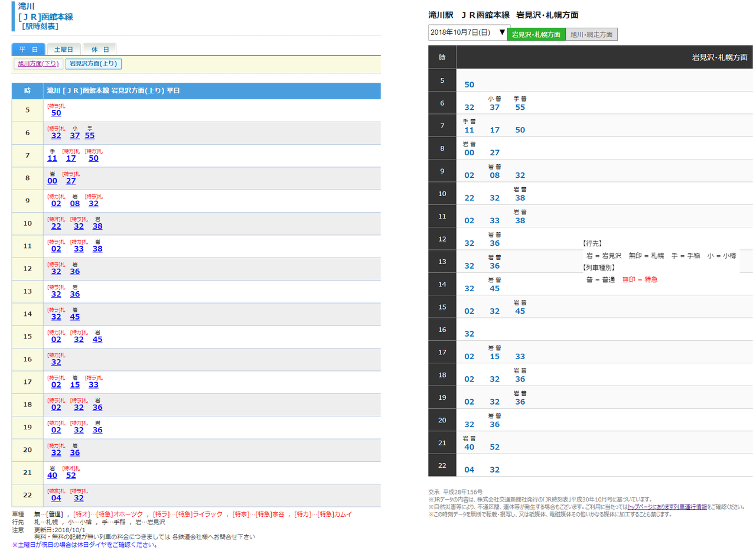
Task: Switch to the 休日 timetable tab
Action: pos(100,50)
